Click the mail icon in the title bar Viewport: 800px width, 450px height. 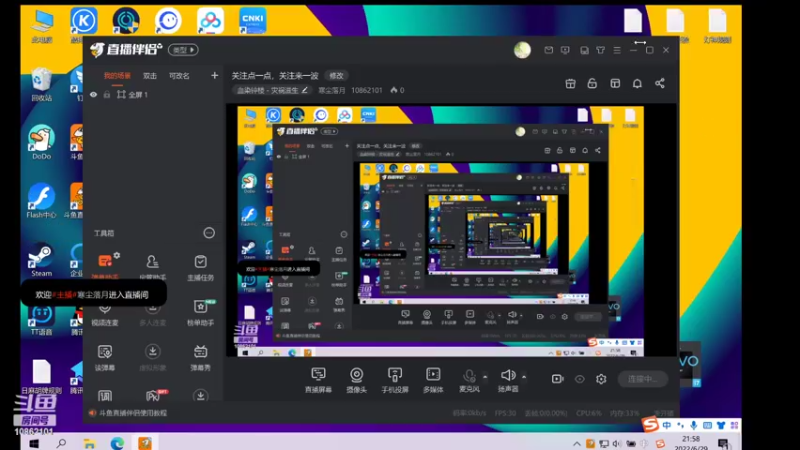tap(548, 50)
